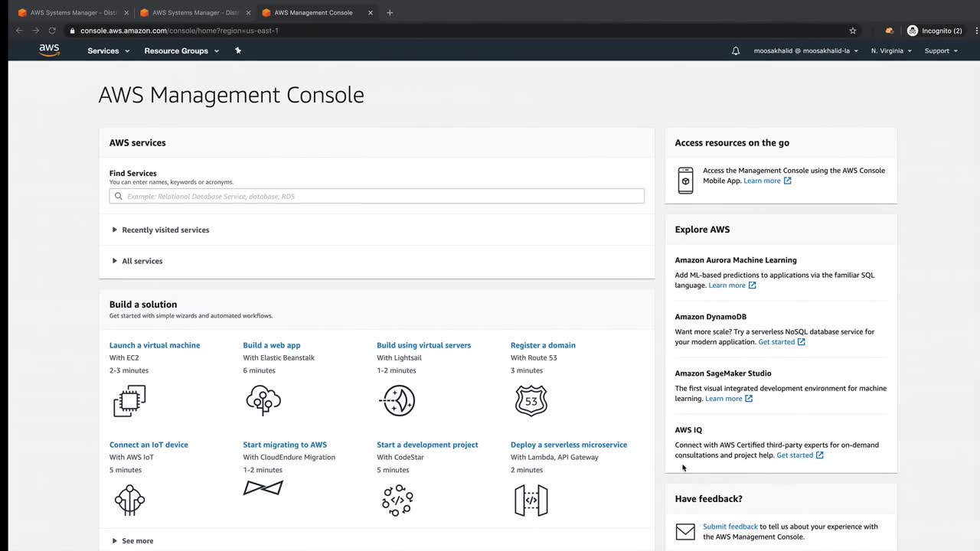
Task: Expand See more solutions
Action: click(137, 541)
